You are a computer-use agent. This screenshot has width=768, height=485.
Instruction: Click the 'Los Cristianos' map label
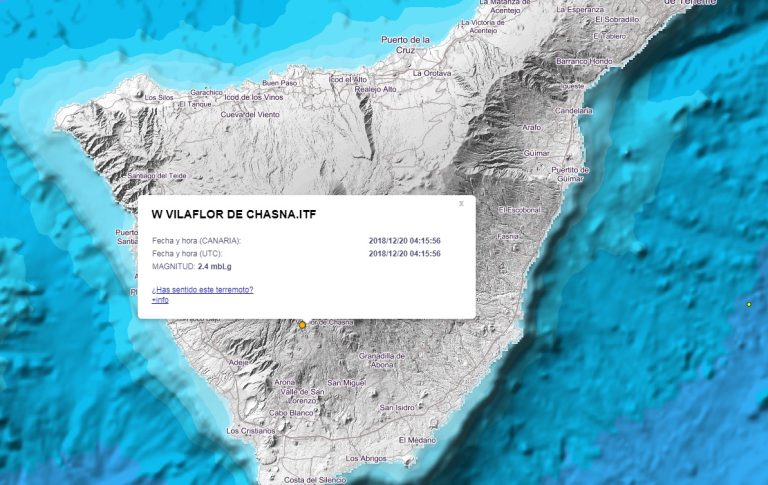pyautogui.click(x=250, y=431)
